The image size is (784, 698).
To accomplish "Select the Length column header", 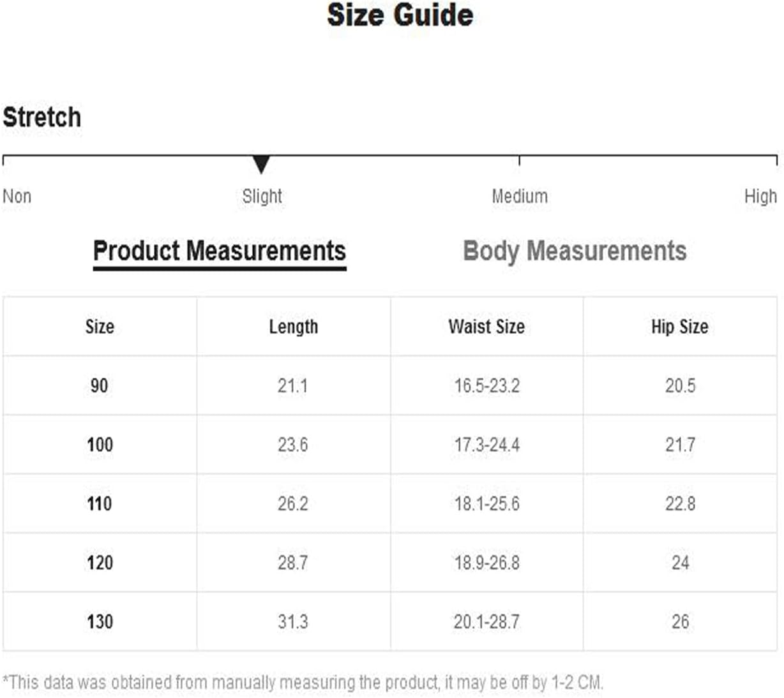I will (x=293, y=327).
